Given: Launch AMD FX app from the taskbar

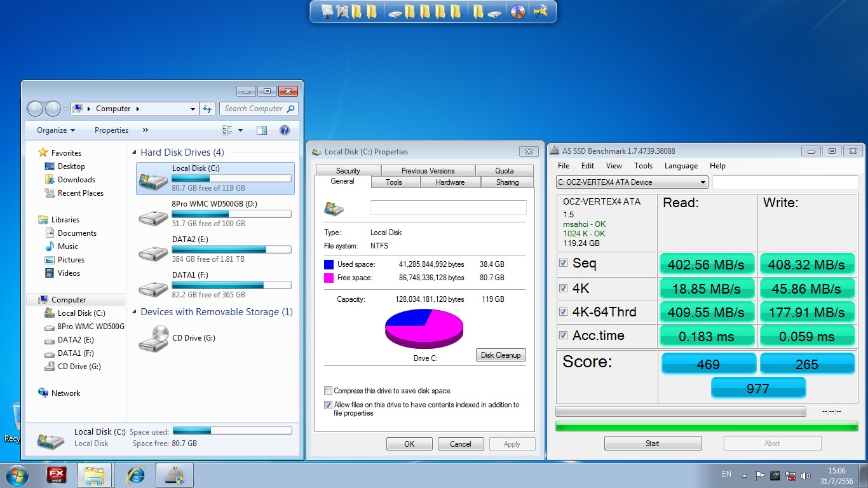Looking at the screenshot, I should tap(57, 475).
